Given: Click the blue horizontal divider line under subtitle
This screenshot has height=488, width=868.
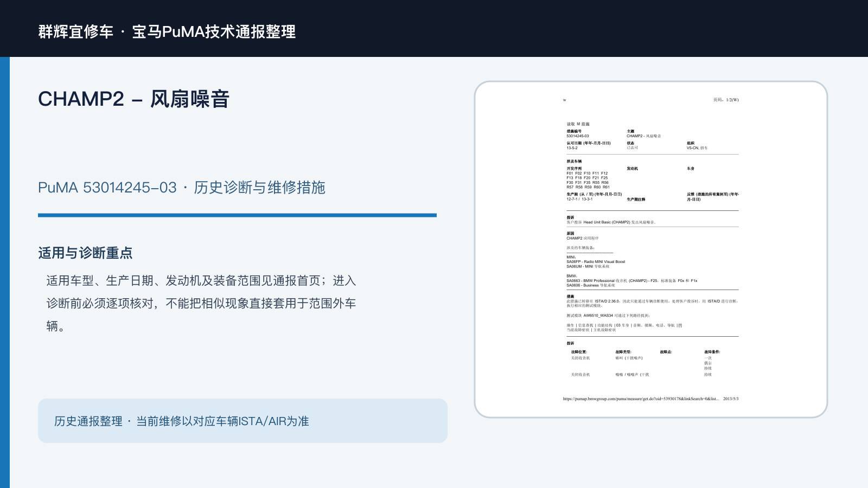Looking at the screenshot, I should point(237,215).
